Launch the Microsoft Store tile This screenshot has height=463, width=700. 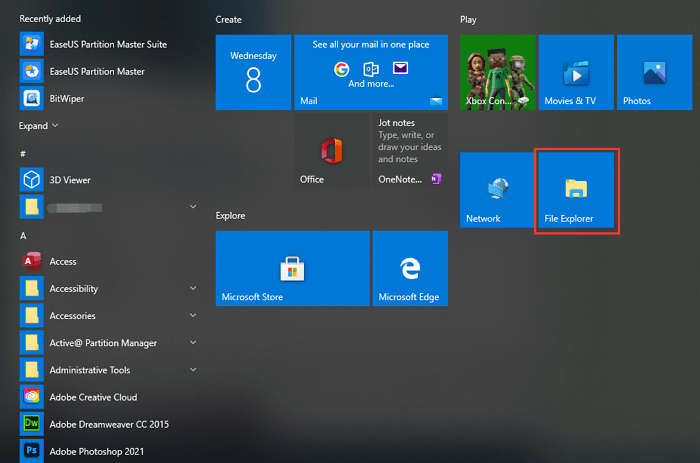click(291, 267)
